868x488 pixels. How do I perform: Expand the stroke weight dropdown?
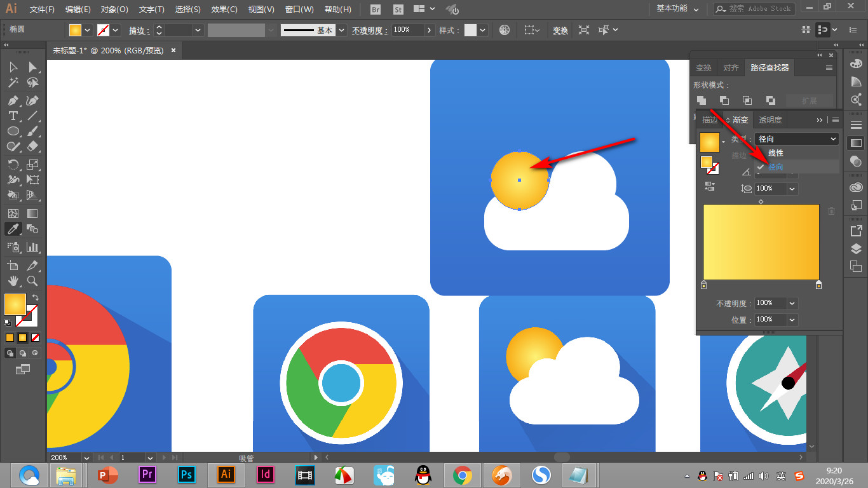point(198,30)
